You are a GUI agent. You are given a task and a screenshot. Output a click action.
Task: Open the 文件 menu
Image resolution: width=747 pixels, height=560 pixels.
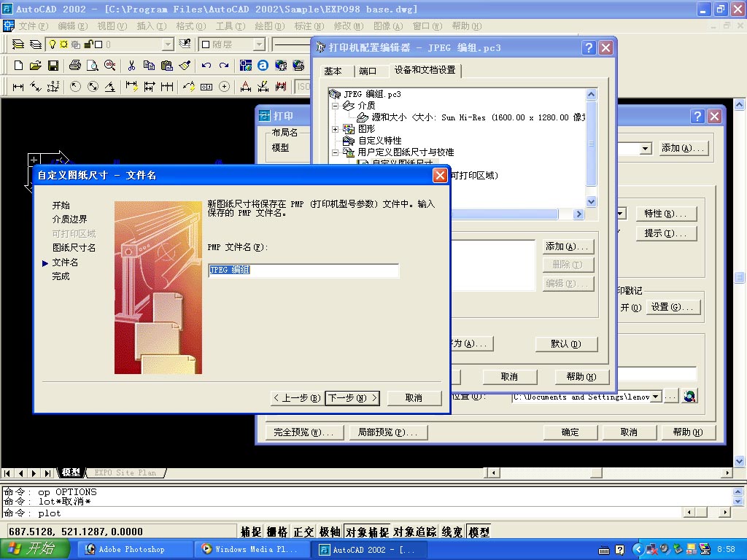[33, 26]
